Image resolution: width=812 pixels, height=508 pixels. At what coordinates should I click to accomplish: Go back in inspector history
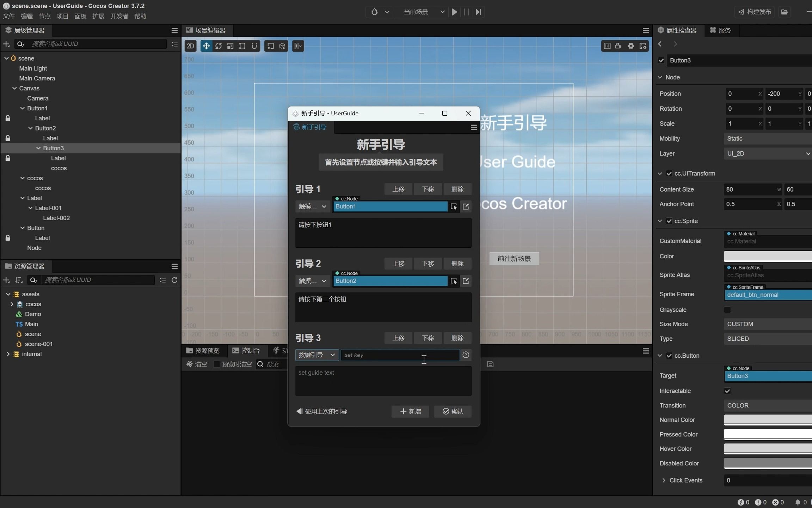pos(660,44)
